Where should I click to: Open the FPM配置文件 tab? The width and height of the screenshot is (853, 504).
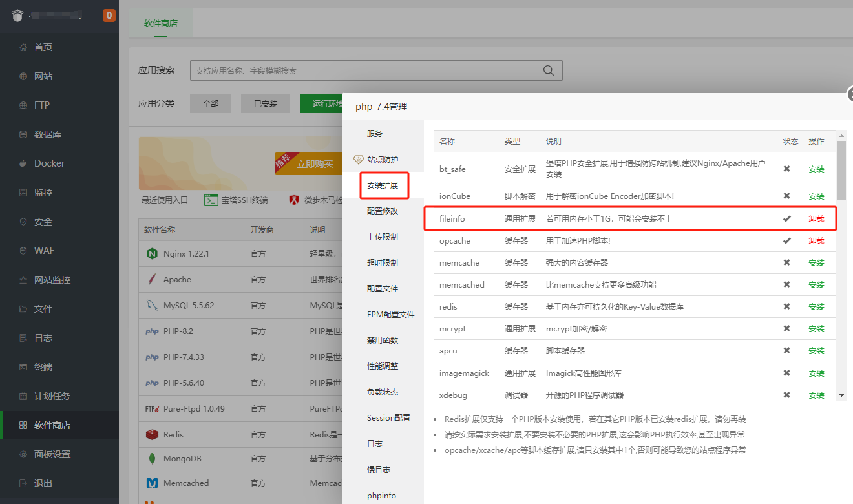(391, 315)
